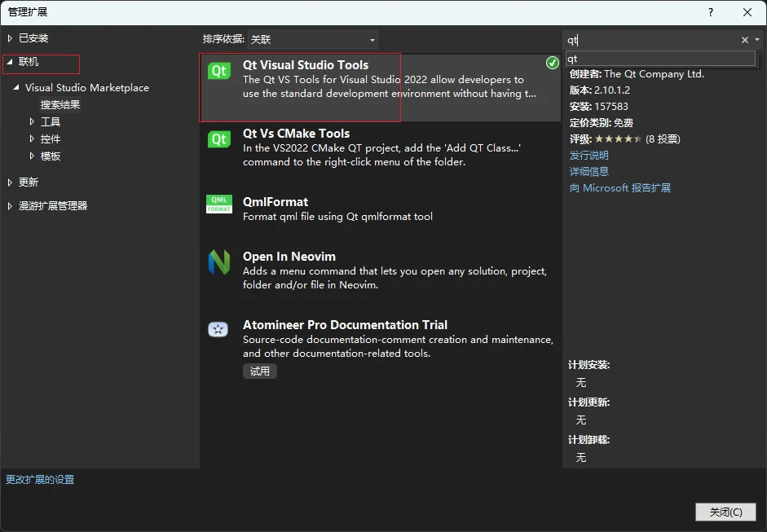Click the Qt Vs CMake Tools icon

coord(219,140)
